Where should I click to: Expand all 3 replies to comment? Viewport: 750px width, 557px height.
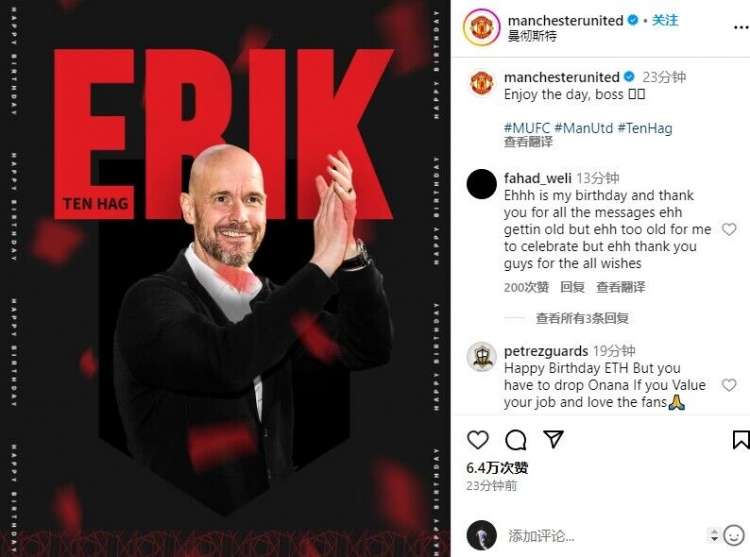[x=582, y=318]
